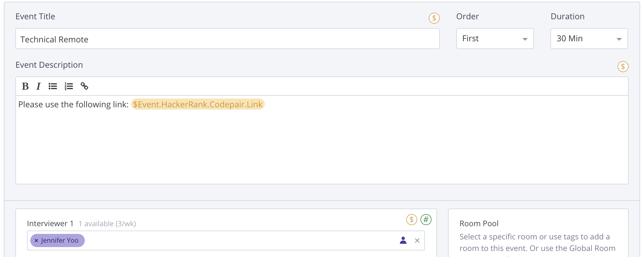Screen dimensions: 644x257
Task: Insert a numbered list in description
Action: (69, 86)
